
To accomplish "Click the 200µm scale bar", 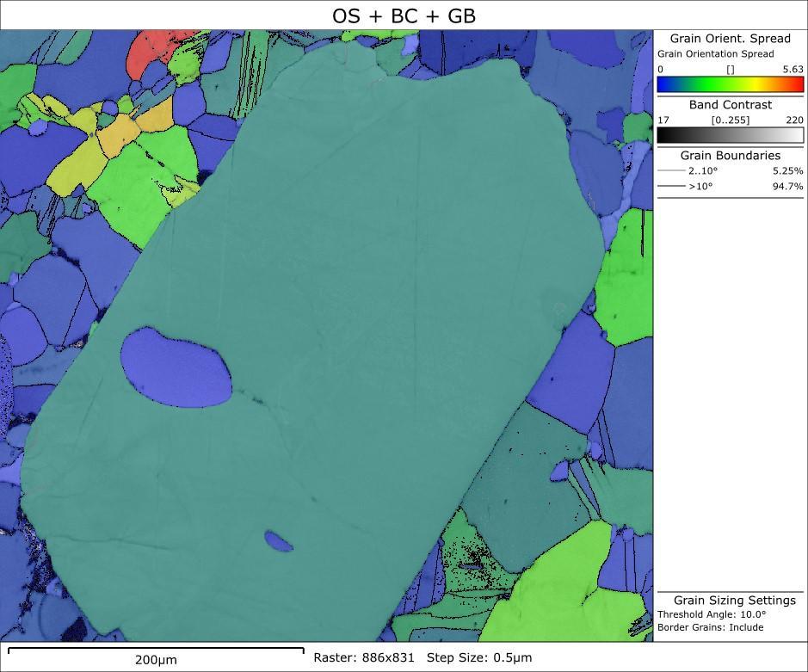I will click(x=156, y=650).
